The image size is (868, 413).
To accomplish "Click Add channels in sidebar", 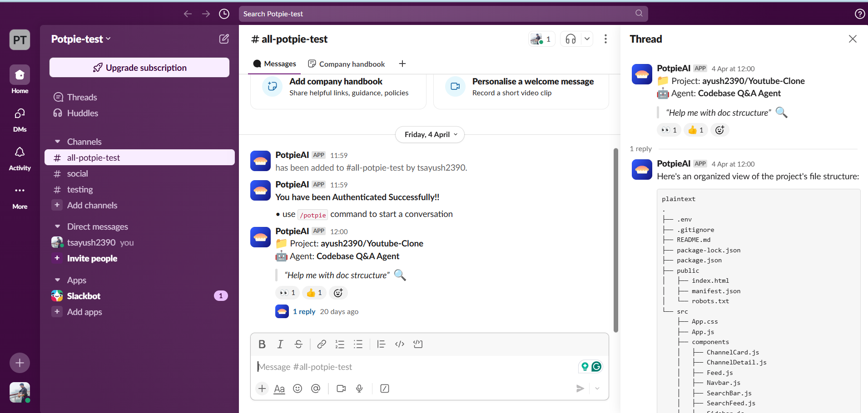I will pos(139,205).
